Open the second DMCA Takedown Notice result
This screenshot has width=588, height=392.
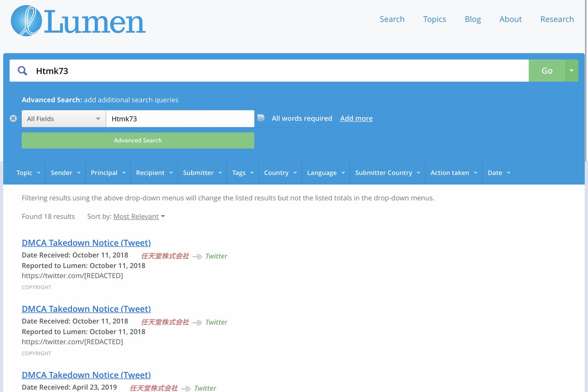point(86,309)
